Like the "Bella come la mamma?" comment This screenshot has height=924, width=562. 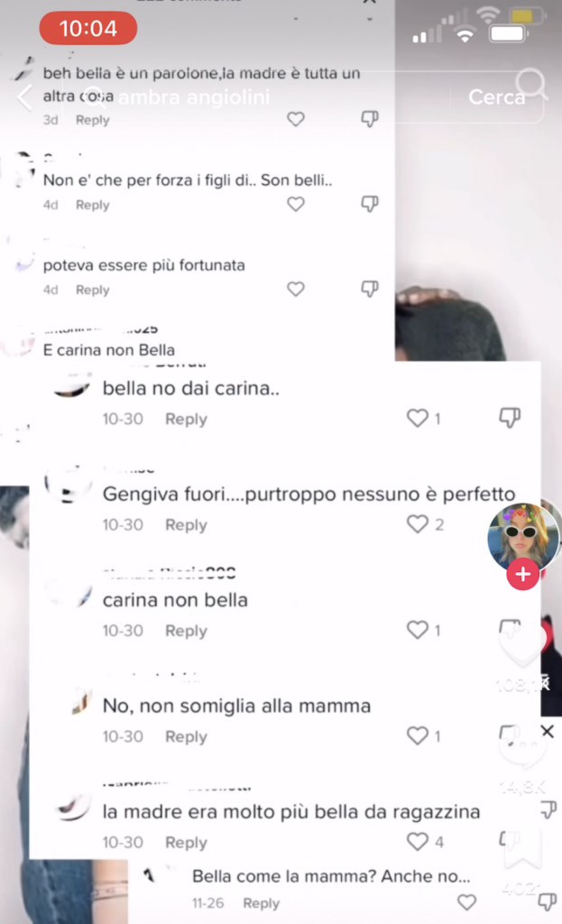point(466,902)
